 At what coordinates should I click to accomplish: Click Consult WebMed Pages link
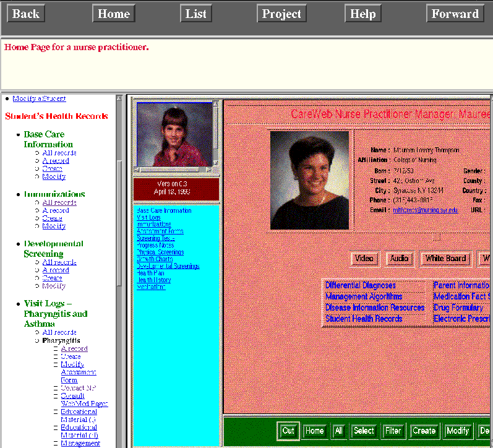click(x=84, y=400)
